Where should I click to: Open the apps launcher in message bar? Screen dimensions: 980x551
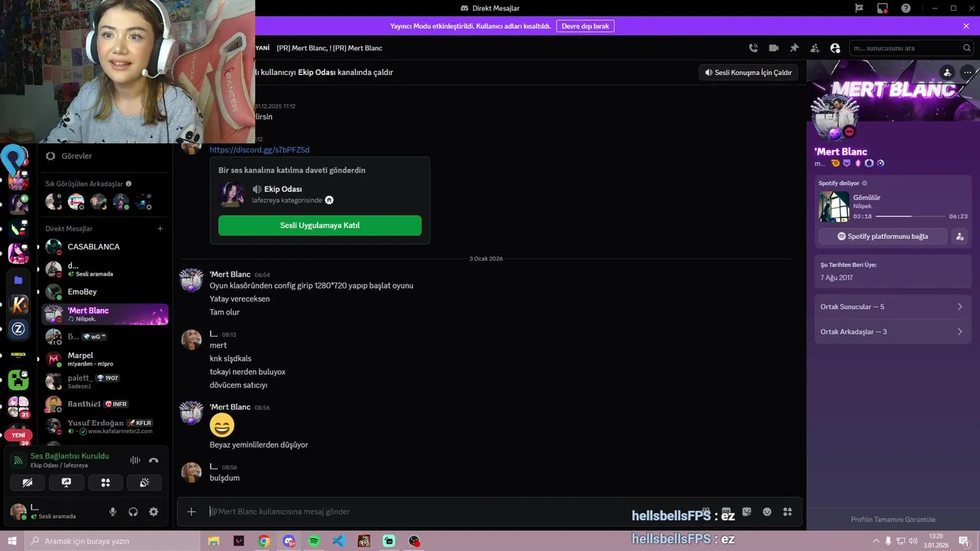click(787, 512)
